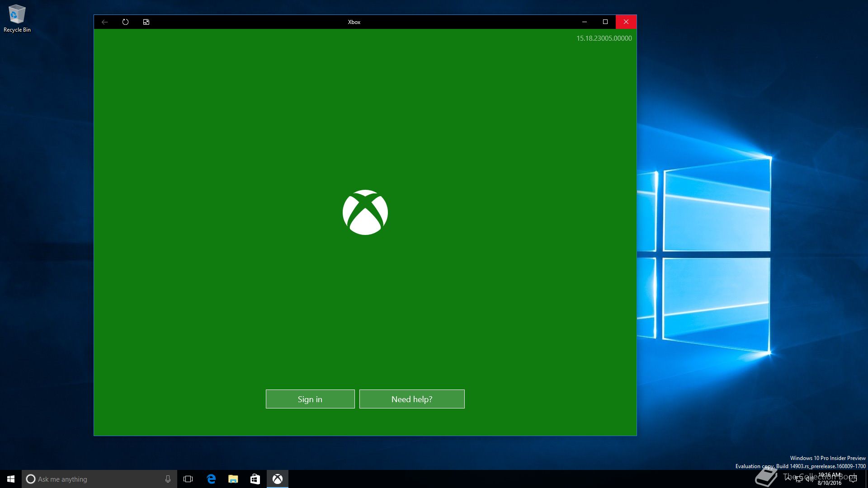
Task: Launch Microsoft Edge from the taskbar
Action: pos(211,479)
